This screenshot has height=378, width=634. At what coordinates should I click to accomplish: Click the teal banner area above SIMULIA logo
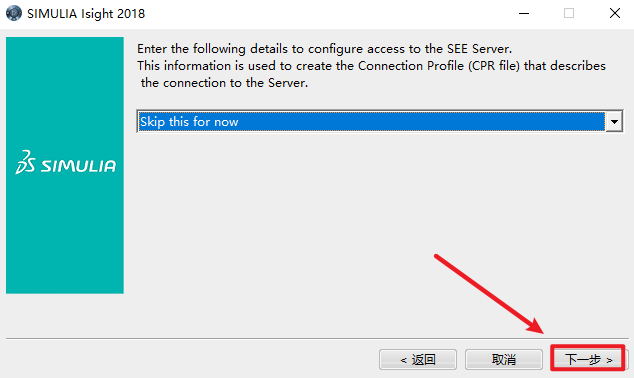tap(65, 93)
